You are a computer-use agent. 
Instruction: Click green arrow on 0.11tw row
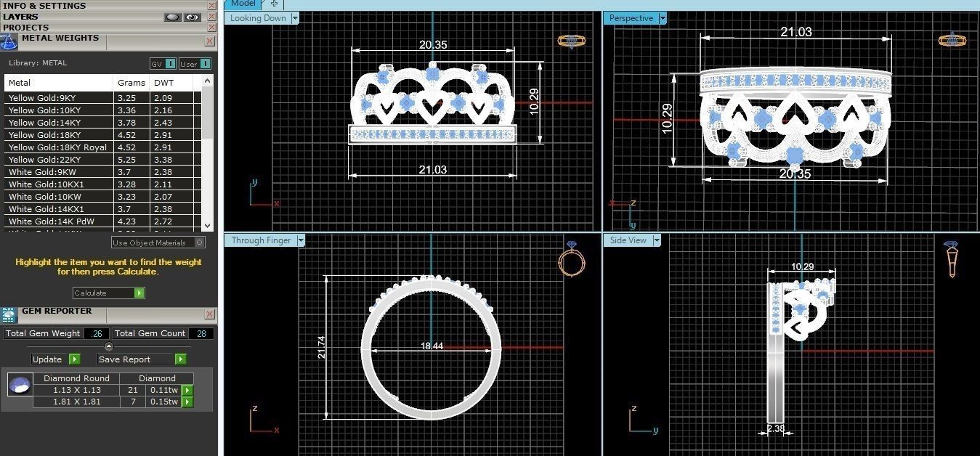187,390
